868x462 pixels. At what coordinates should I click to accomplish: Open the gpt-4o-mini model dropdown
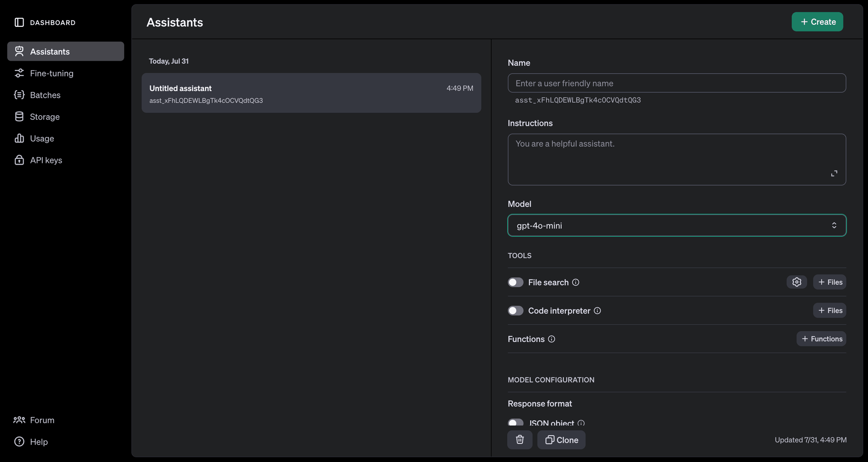click(x=677, y=225)
